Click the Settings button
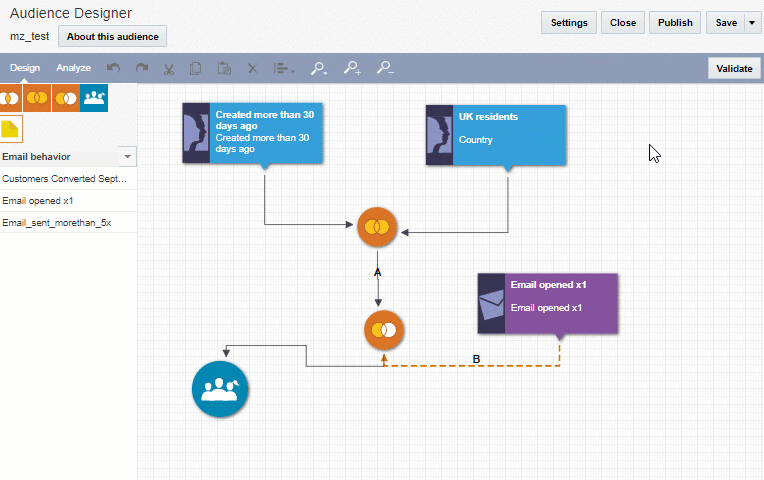 point(569,23)
